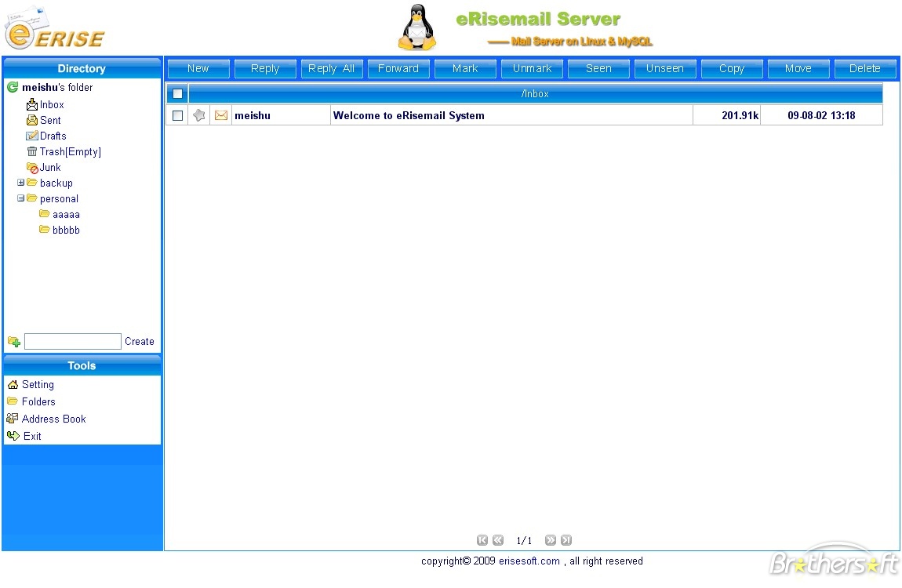The image size is (902, 588).
Task: Select the personal folder label
Action: (x=60, y=199)
